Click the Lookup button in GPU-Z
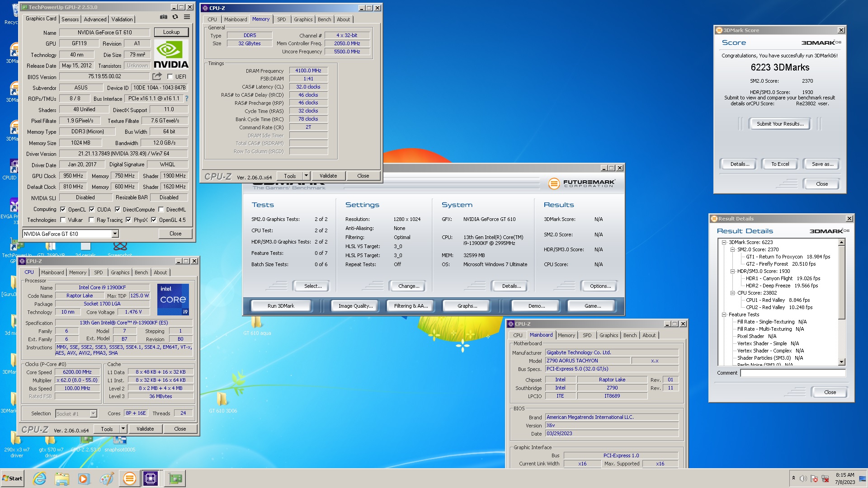The image size is (868, 488). click(x=171, y=32)
